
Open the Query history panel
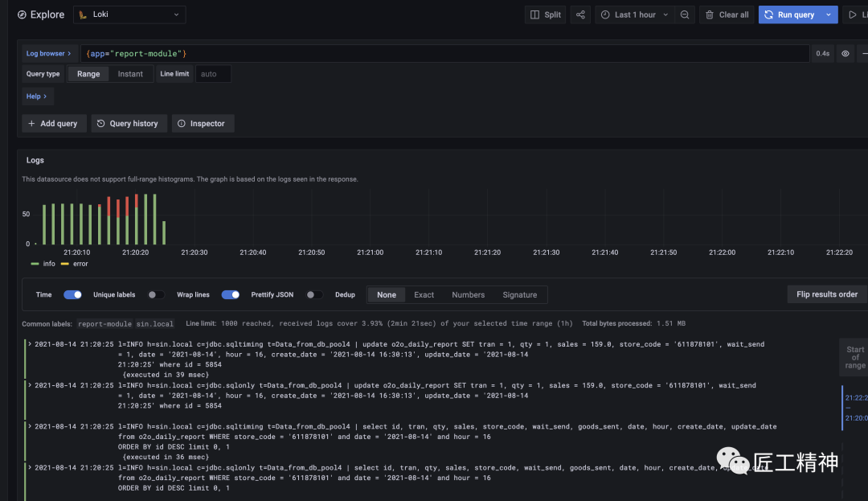click(x=127, y=123)
